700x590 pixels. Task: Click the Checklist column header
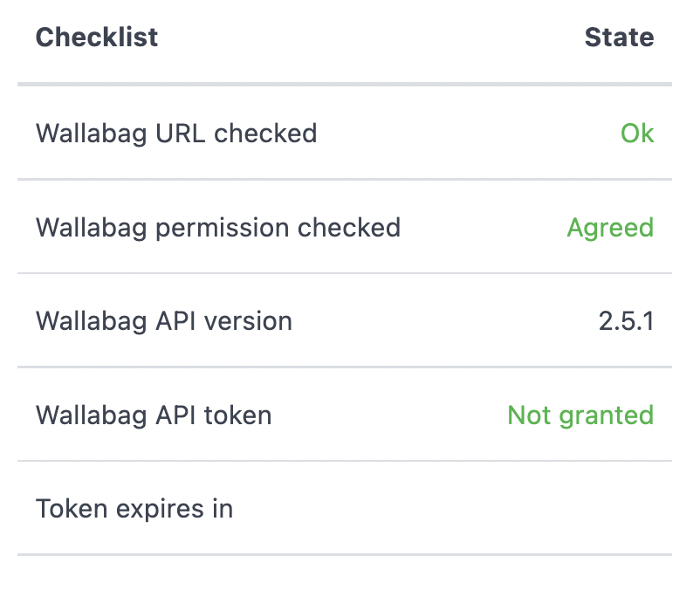tap(96, 37)
